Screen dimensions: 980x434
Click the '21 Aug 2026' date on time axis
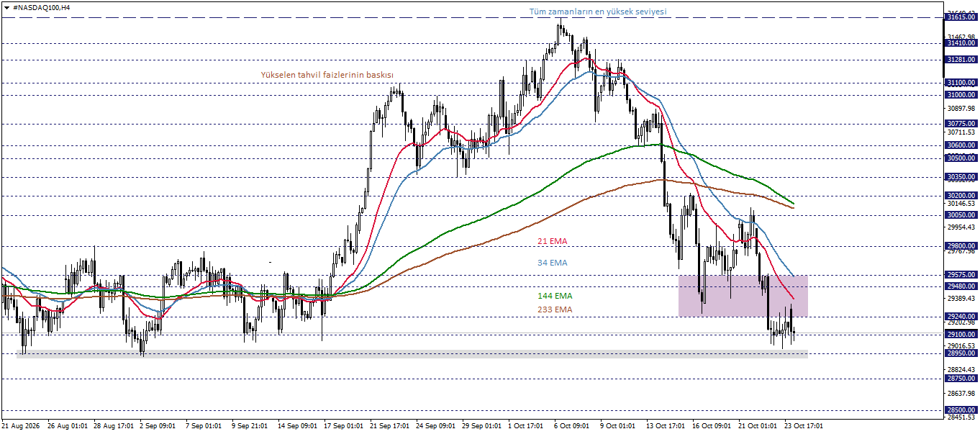click(x=21, y=426)
